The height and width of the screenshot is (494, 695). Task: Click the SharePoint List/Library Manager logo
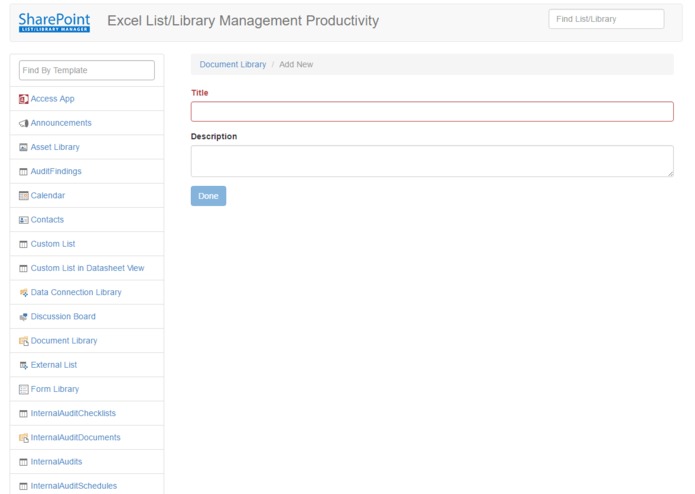click(x=54, y=22)
